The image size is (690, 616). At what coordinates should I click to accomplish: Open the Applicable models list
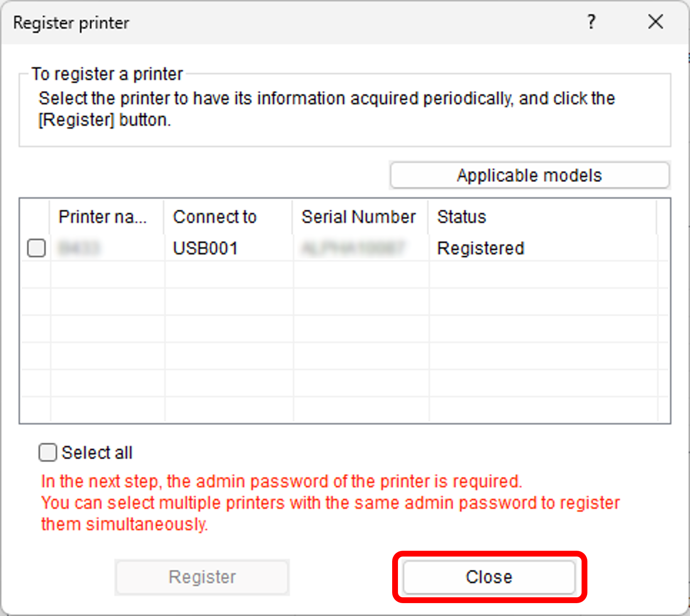529,175
